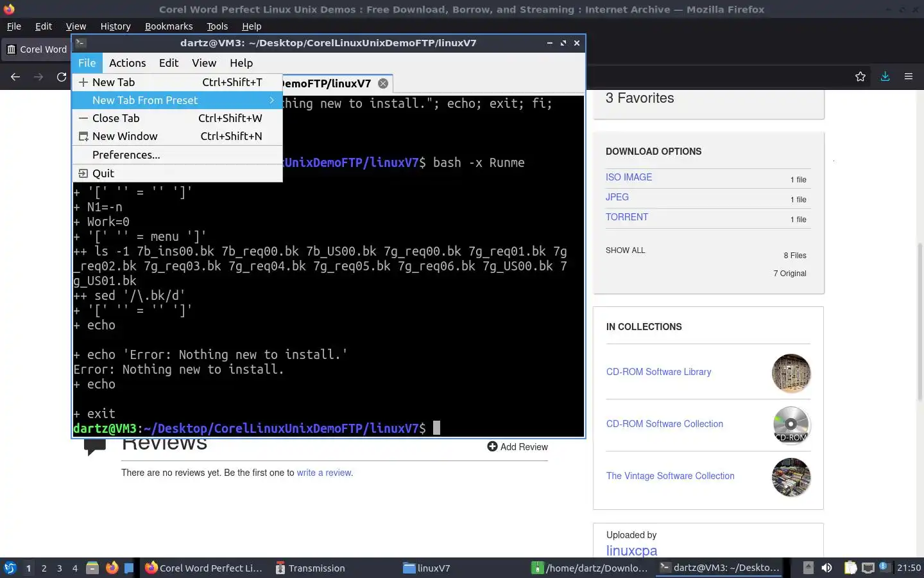Click CD-ROM Software Library thumbnail
Screen dimensions: 924x578
[x=791, y=373]
